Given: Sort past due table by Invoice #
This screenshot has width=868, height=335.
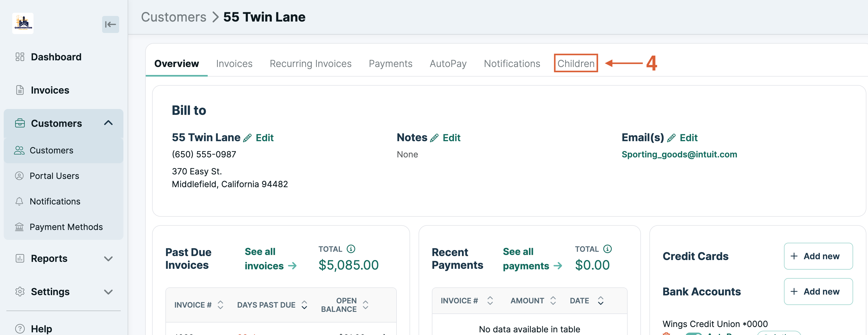Looking at the screenshot, I should pyautogui.click(x=220, y=305).
